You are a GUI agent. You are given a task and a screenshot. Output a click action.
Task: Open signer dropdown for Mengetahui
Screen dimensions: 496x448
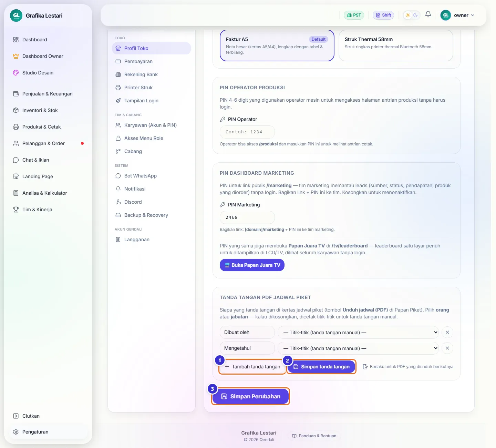click(x=358, y=348)
